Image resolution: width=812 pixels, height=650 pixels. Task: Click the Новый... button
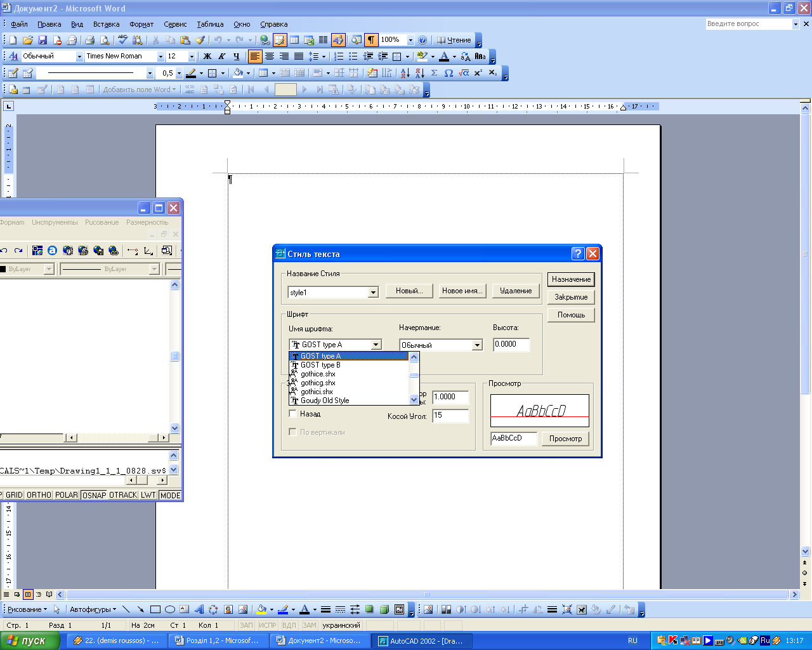pos(409,291)
